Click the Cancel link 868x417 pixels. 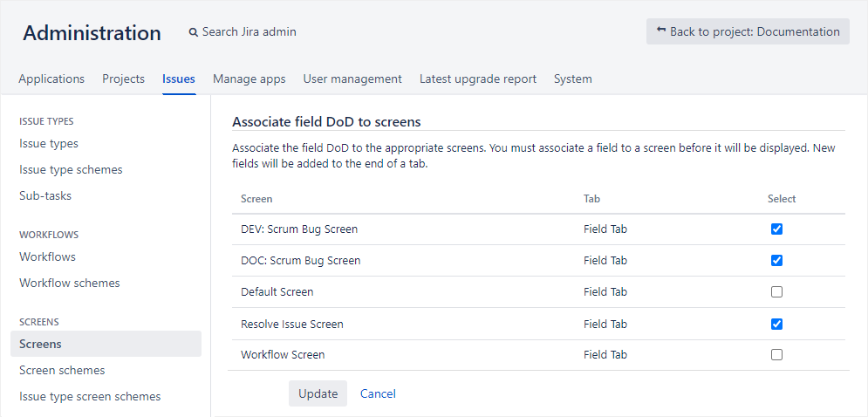(378, 393)
